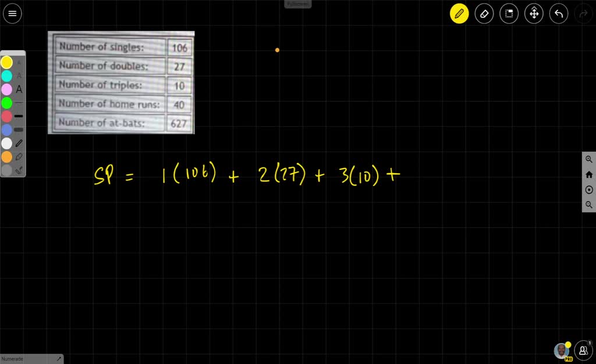Click the value 40 in the table
The height and width of the screenshot is (364, 596).
(x=179, y=105)
